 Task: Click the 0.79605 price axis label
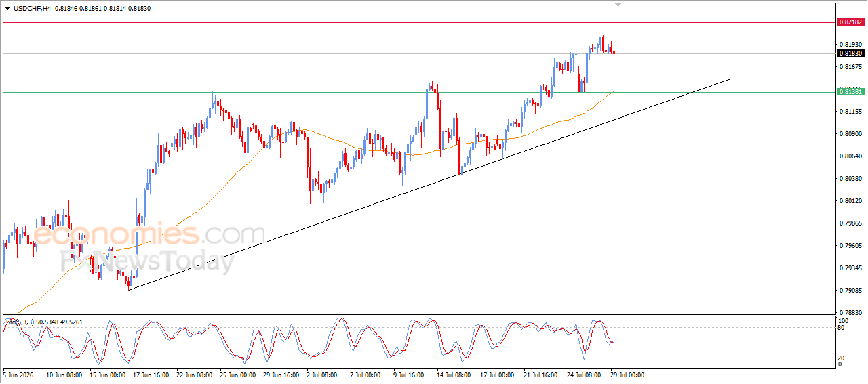850,245
